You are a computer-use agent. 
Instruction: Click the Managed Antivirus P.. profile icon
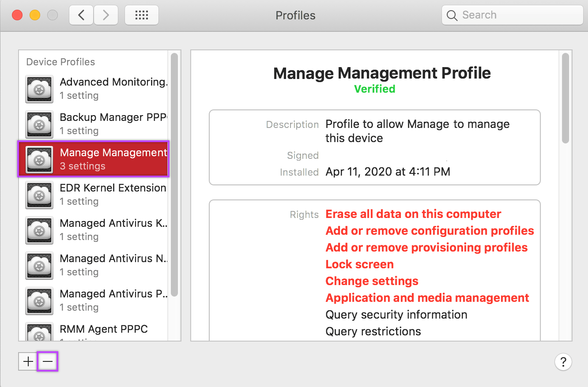click(40, 301)
